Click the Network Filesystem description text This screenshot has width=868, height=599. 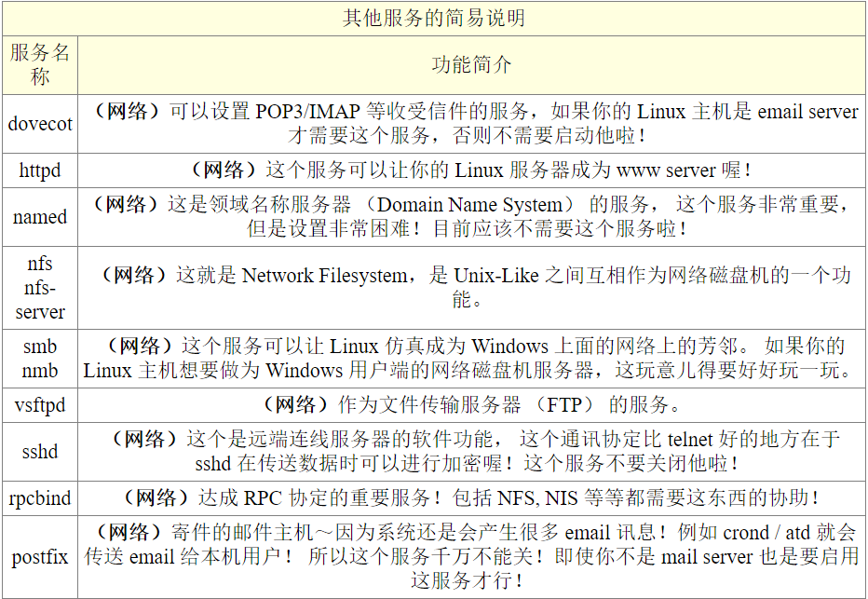(473, 288)
